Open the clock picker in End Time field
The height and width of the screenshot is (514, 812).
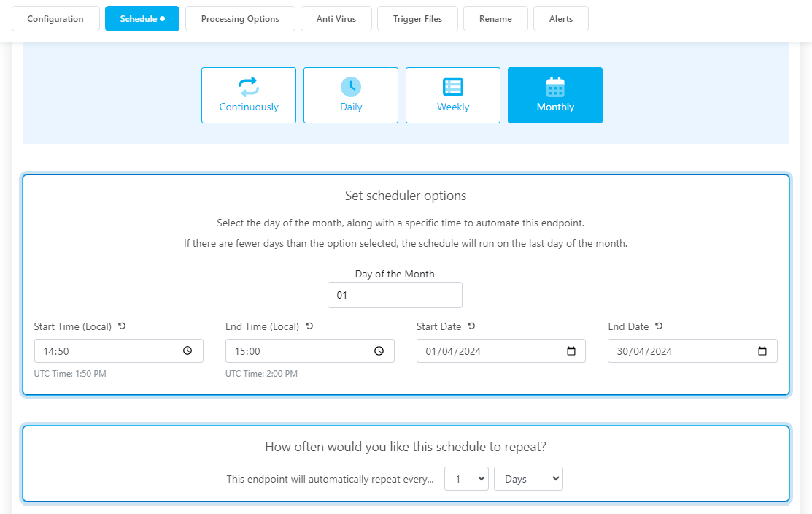click(379, 351)
